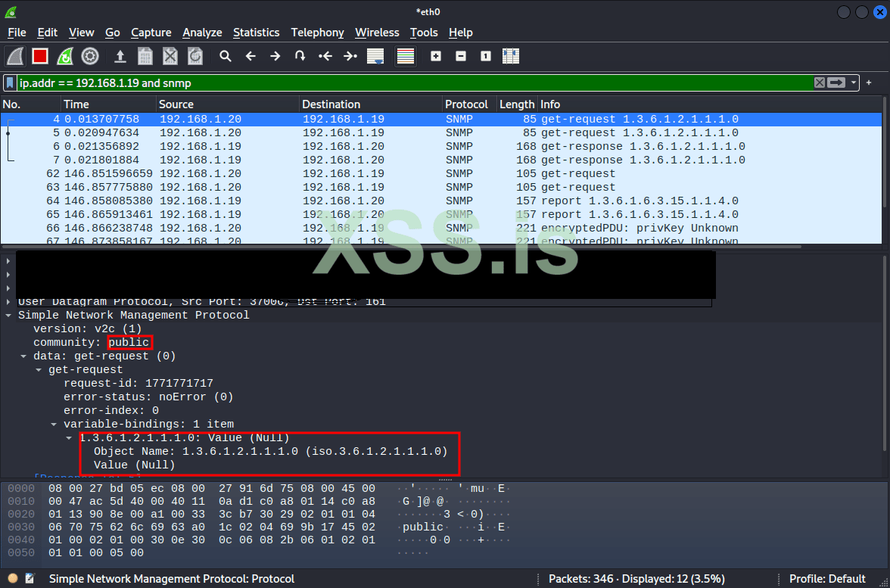
Task: Open capture options gear icon
Action: pos(90,56)
